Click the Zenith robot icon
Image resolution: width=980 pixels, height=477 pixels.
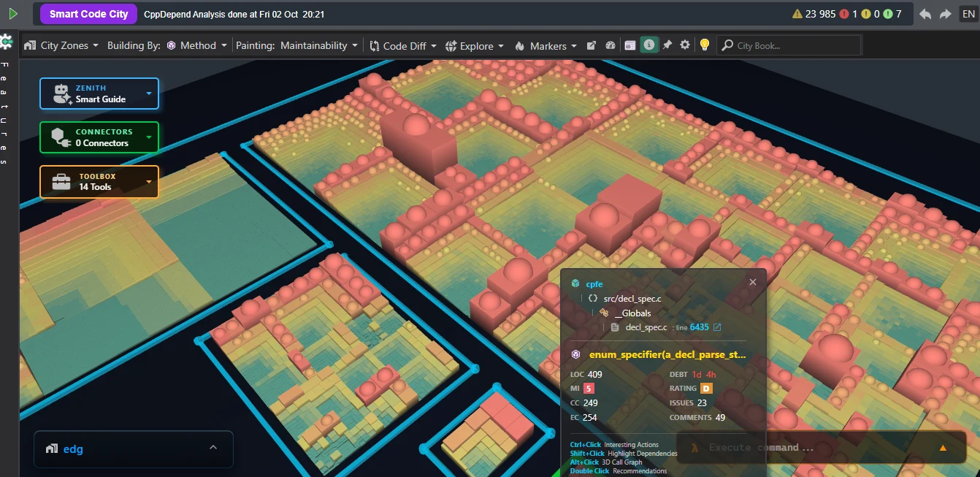(x=61, y=94)
